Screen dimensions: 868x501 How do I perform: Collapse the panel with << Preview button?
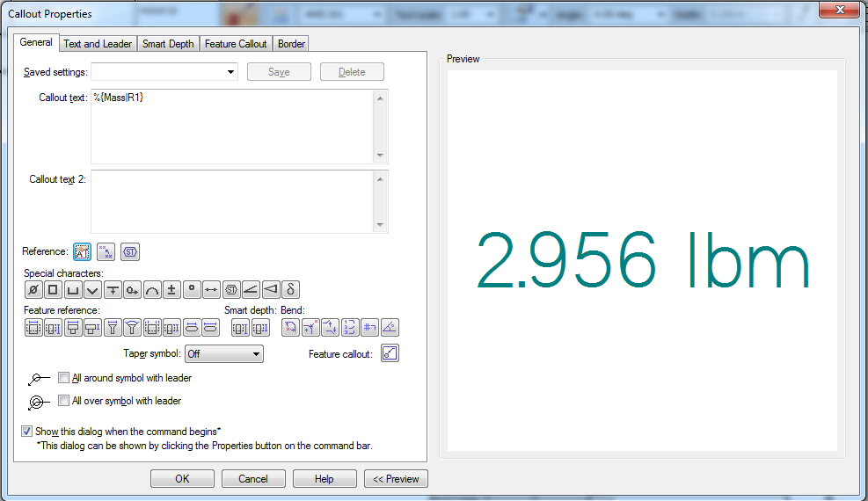396,479
